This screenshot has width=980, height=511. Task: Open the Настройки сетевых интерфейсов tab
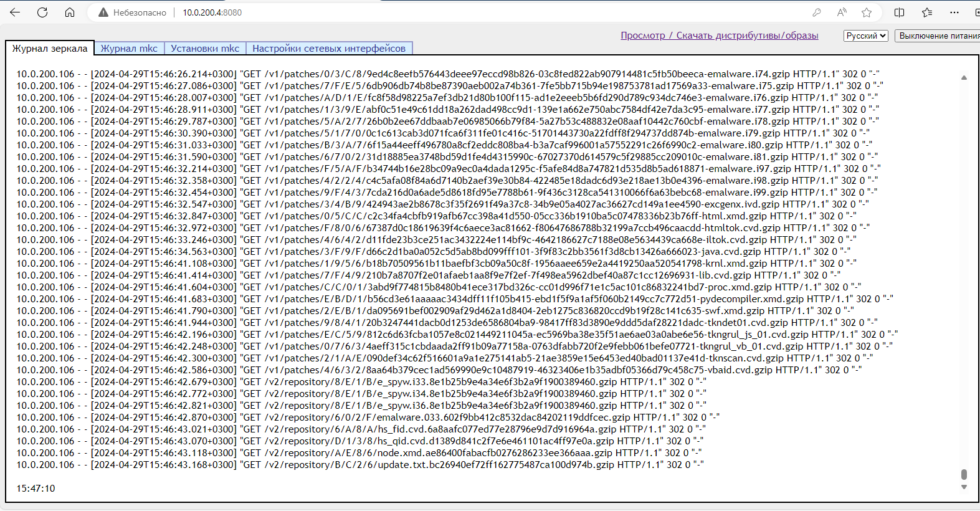(x=329, y=48)
